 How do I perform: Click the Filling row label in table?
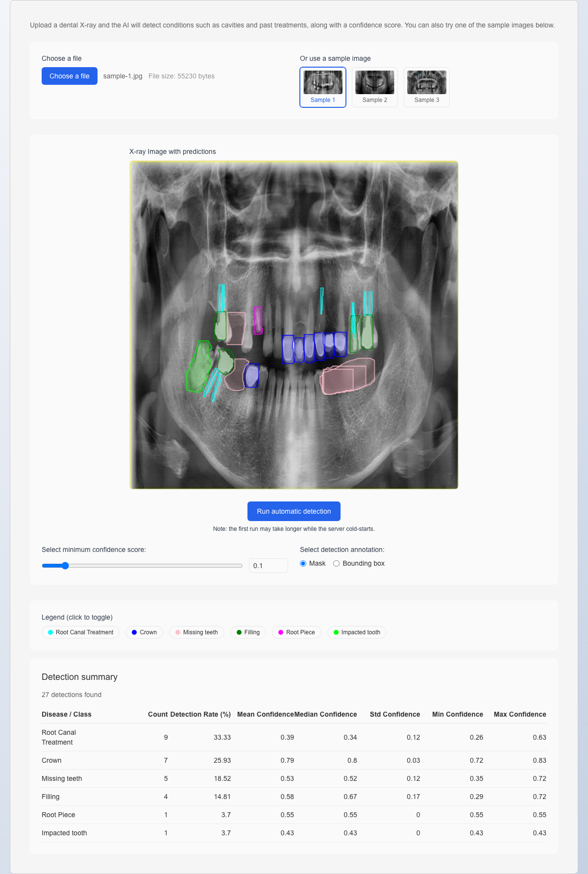[50, 797]
